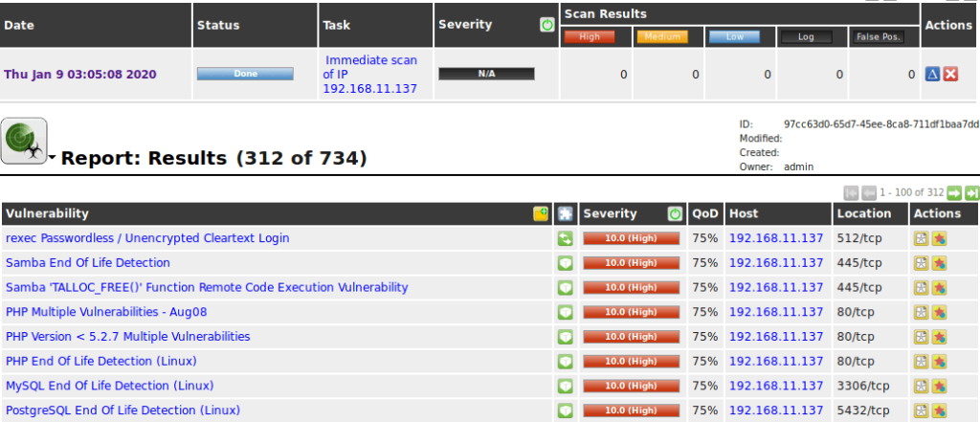Screen dimensions: 980x422
Task: Open Samba 'TALLOC_FREE()' Remote Code Execution result
Action: 207,288
